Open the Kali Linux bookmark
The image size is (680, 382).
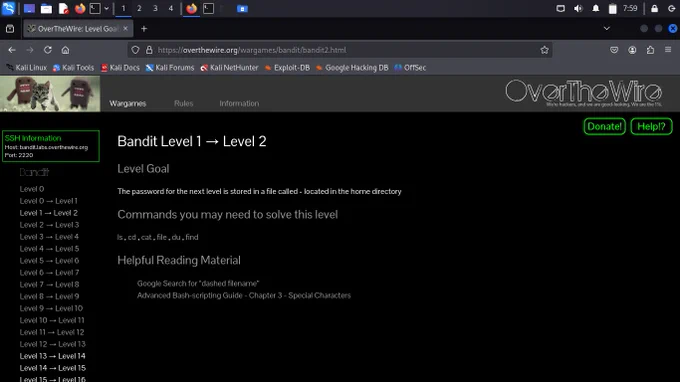click(x=26, y=68)
